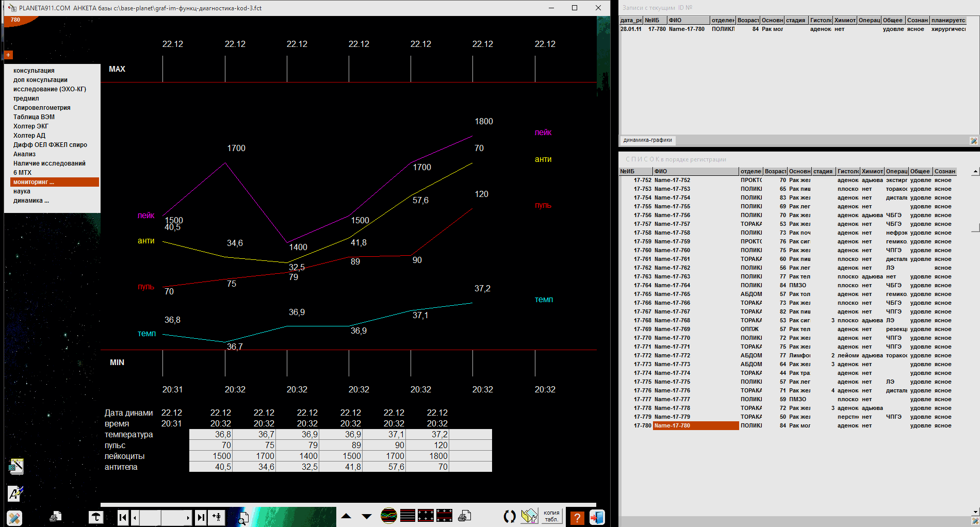
Task: Jump to the last record
Action: coord(201,517)
